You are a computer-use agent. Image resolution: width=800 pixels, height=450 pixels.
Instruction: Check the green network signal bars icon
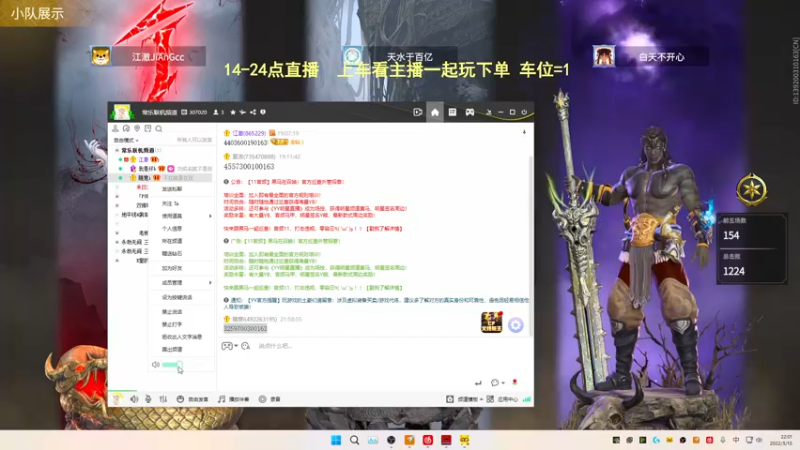tap(527, 399)
